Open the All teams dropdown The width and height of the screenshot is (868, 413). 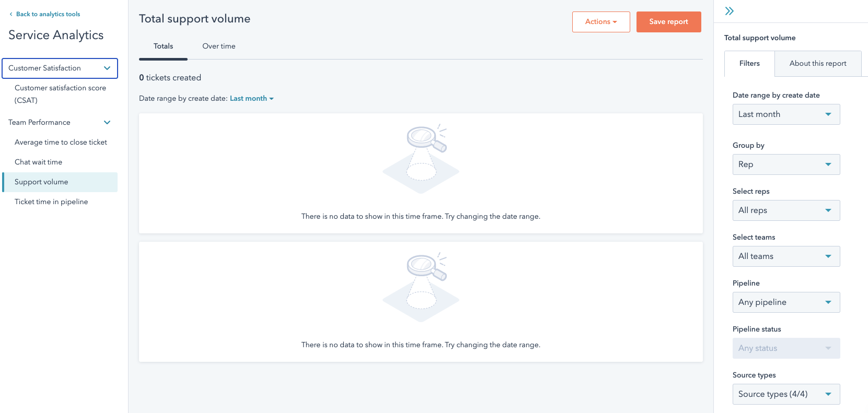coord(786,256)
